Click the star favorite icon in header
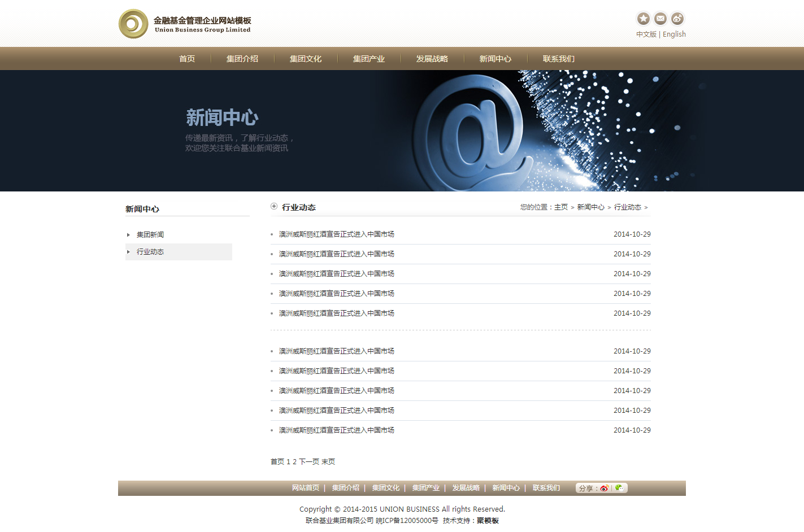 643,19
